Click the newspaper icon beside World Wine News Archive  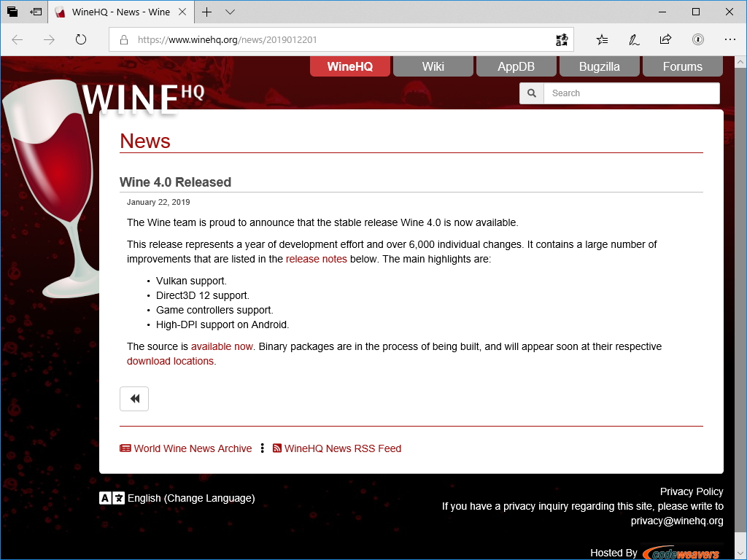coord(125,448)
